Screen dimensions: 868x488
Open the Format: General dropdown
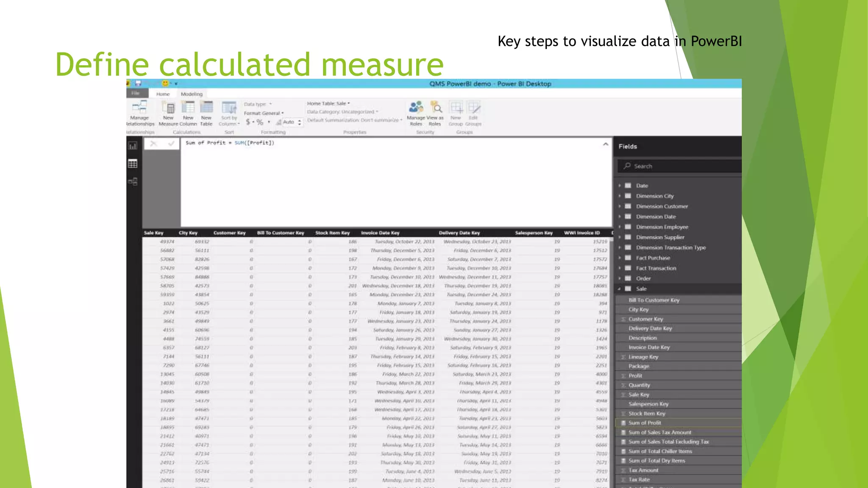(x=264, y=113)
